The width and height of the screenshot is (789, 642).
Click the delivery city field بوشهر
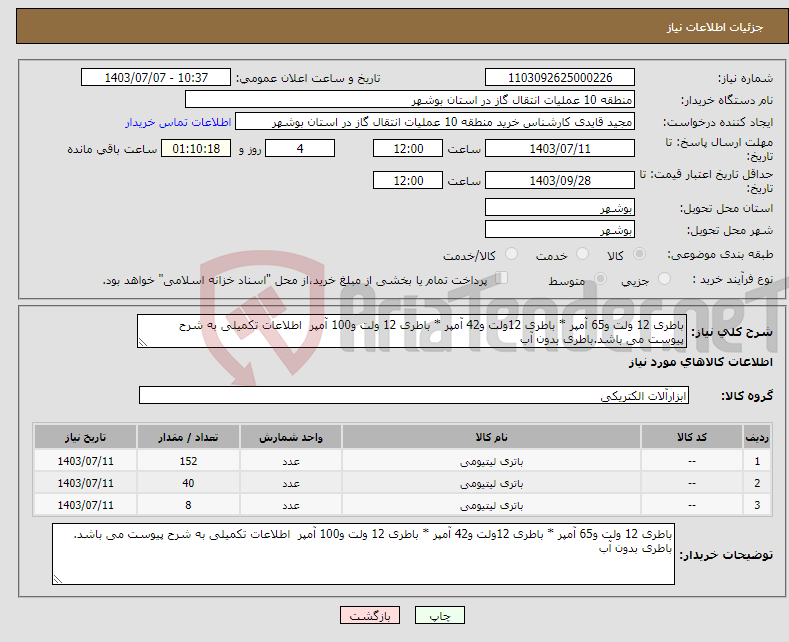coord(560,229)
